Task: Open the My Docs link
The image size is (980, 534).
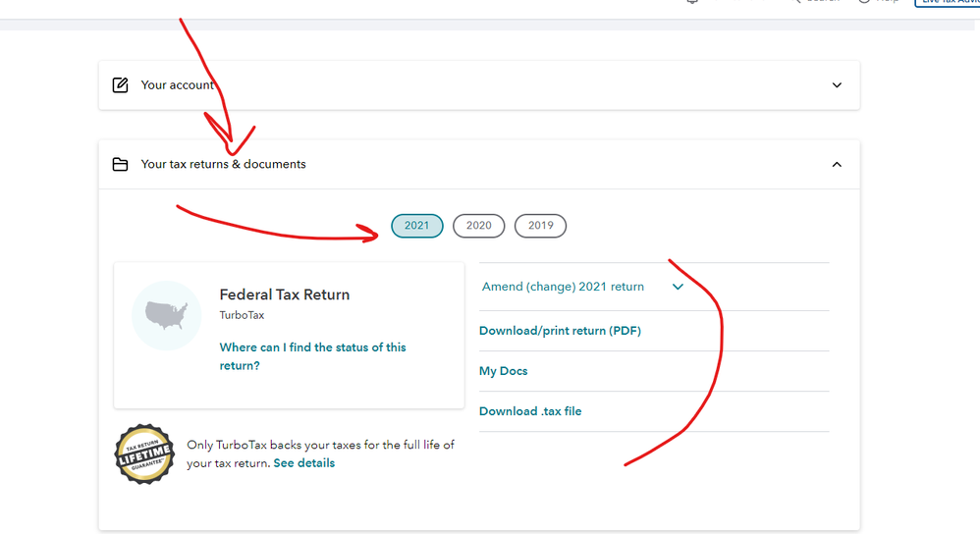Action: click(503, 371)
